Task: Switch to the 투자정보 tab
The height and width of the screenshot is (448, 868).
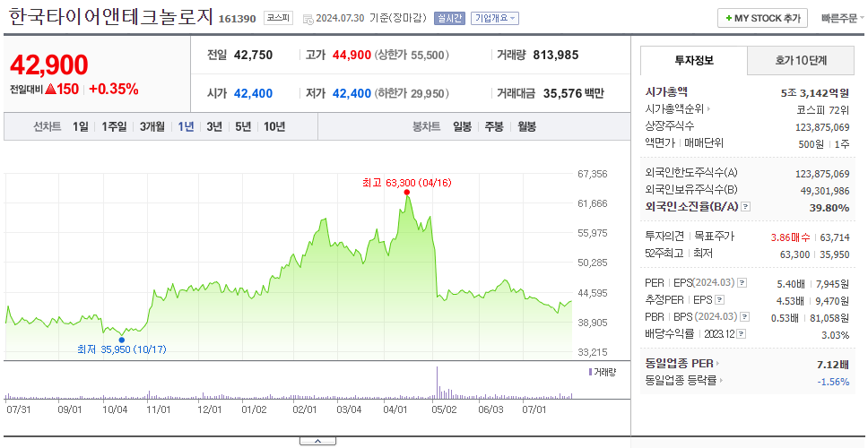Action: (x=694, y=61)
